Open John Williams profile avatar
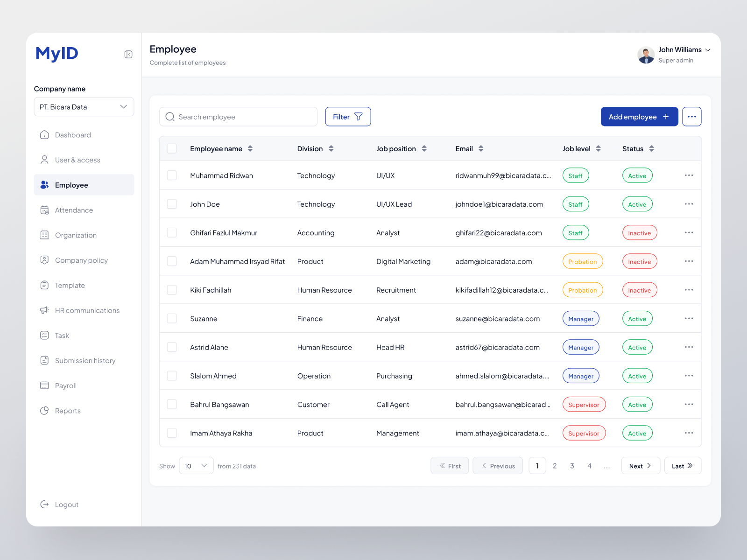This screenshot has width=747, height=560. [x=646, y=55]
